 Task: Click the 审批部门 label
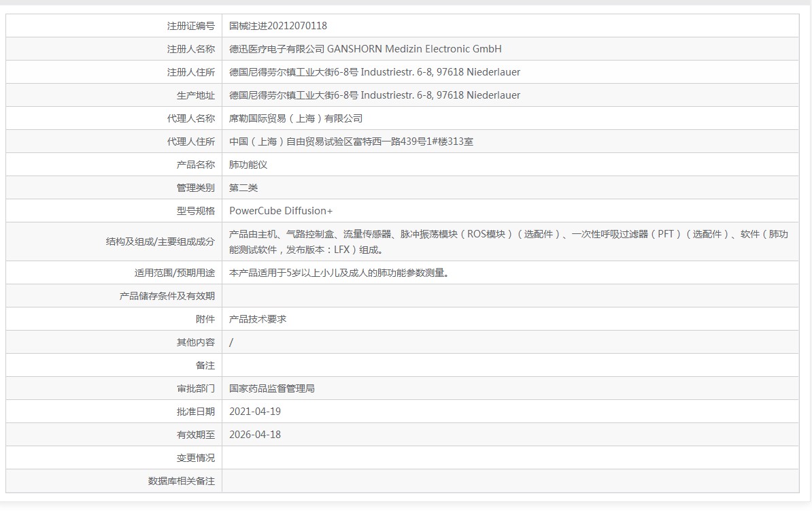coord(196,388)
